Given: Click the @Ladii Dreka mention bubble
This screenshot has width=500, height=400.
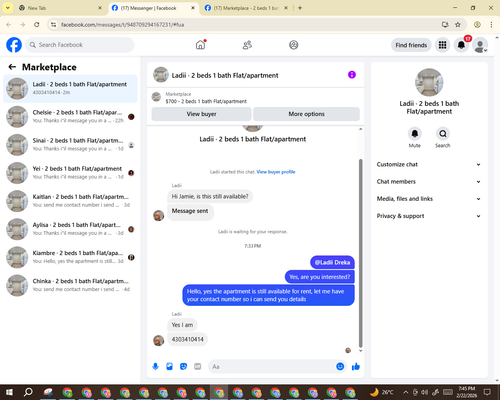Looking at the screenshot, I should coord(332,262).
